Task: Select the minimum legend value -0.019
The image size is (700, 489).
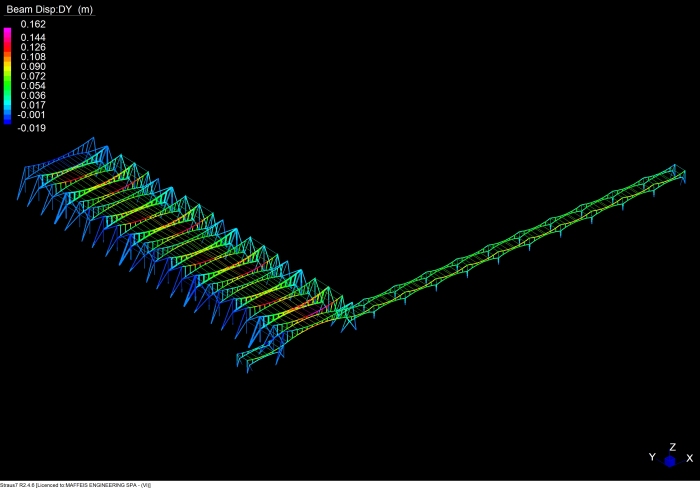Action: [32, 128]
